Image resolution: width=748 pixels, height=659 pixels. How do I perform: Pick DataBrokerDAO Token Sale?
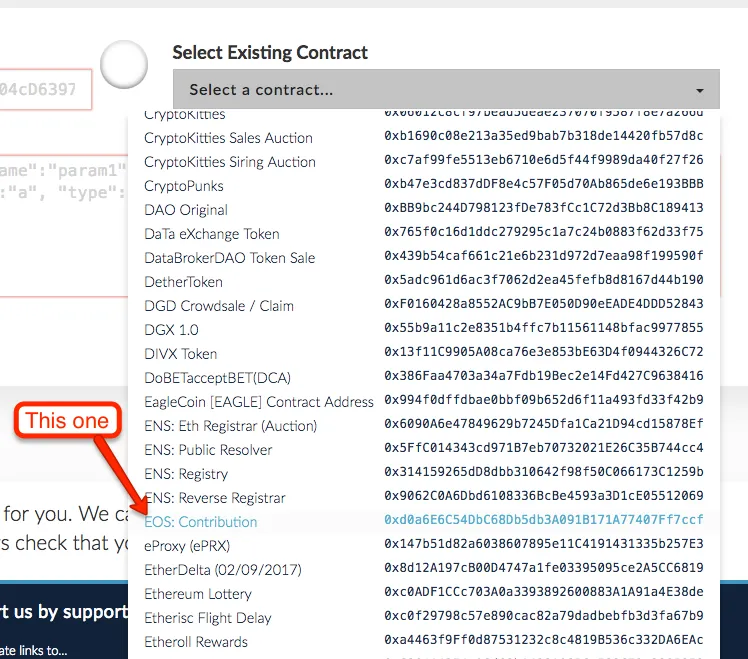click(229, 258)
